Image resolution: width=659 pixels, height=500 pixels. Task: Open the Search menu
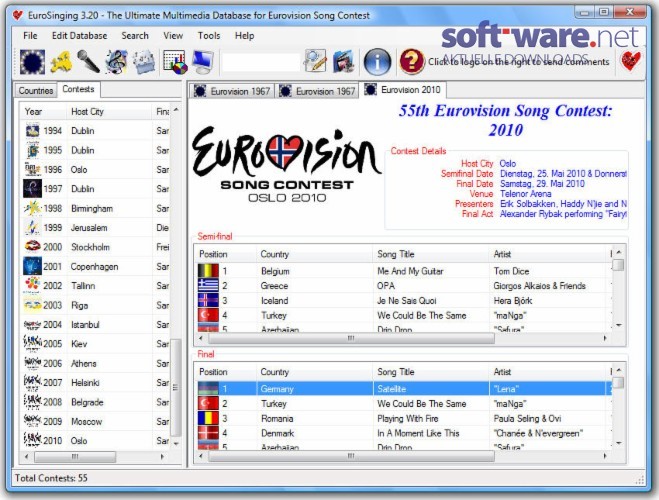(135, 36)
